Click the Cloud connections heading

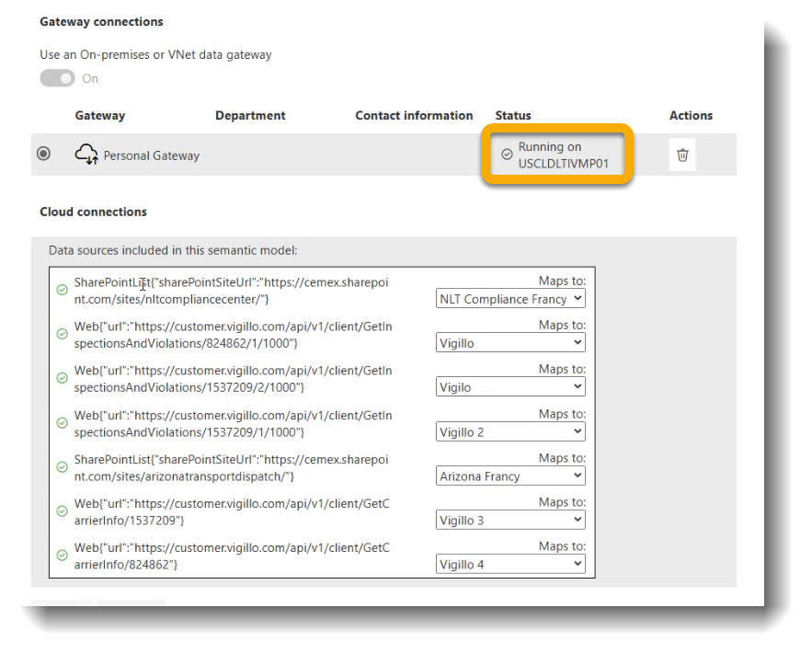(93, 212)
